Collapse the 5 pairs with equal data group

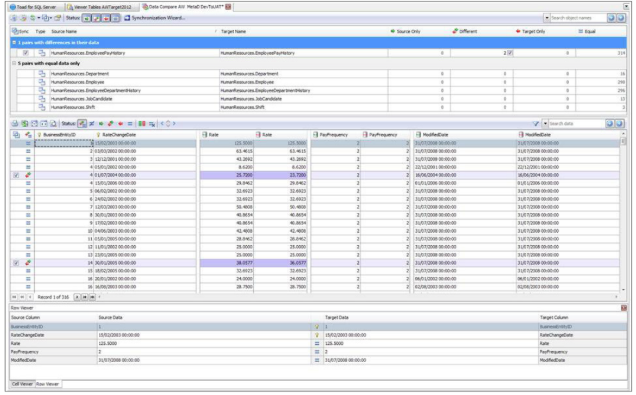(x=14, y=63)
